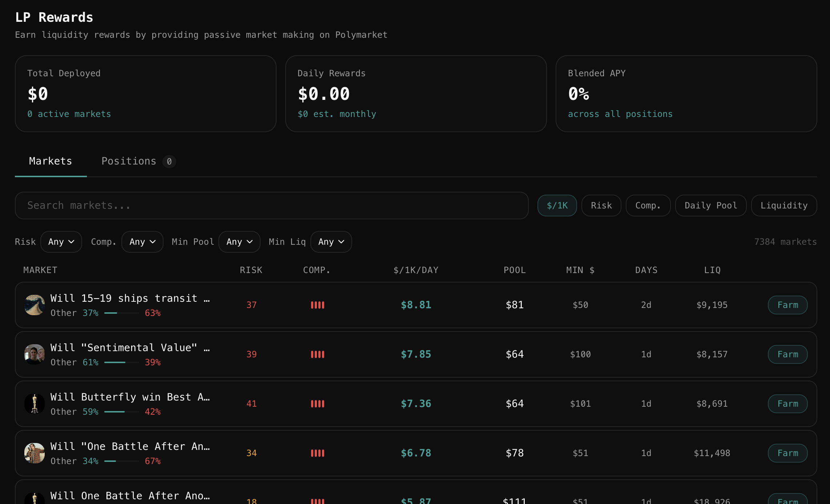Expand the Min Pool dropdown
This screenshot has height=504, width=830.
[x=239, y=242]
